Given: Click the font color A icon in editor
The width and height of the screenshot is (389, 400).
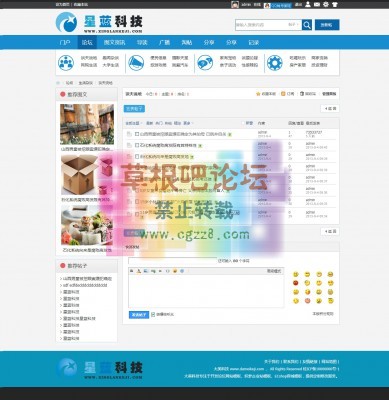Looking at the screenshot, I should [x=139, y=271].
